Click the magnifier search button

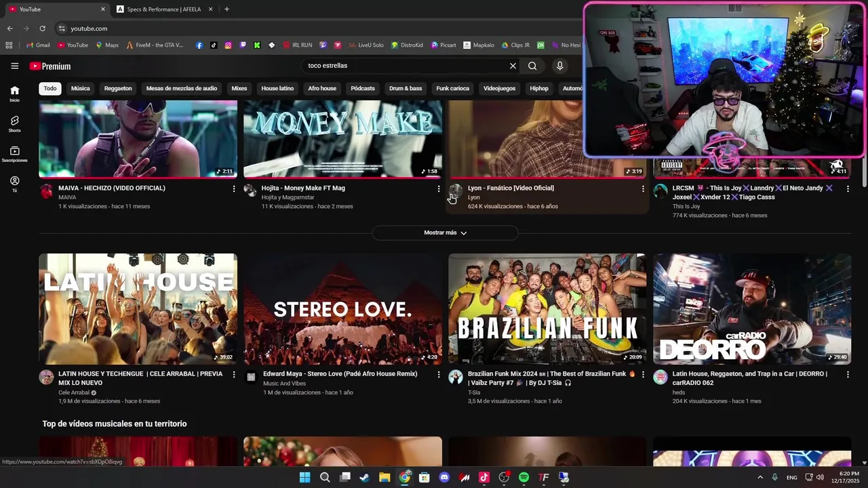pos(532,66)
